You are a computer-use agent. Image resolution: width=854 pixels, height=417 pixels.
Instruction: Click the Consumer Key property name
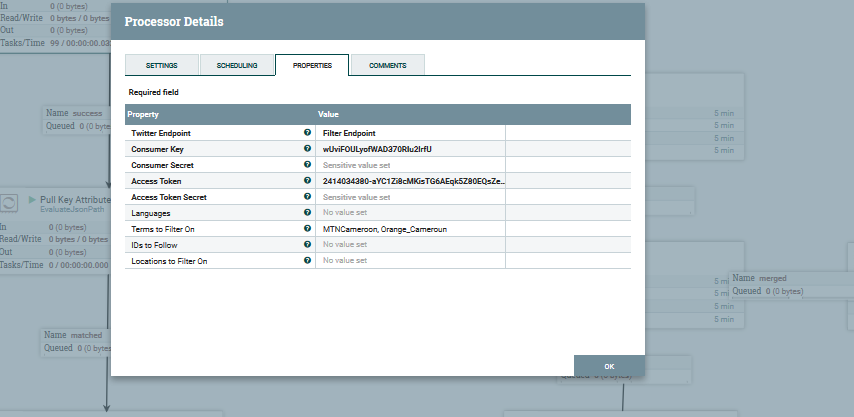pos(157,149)
